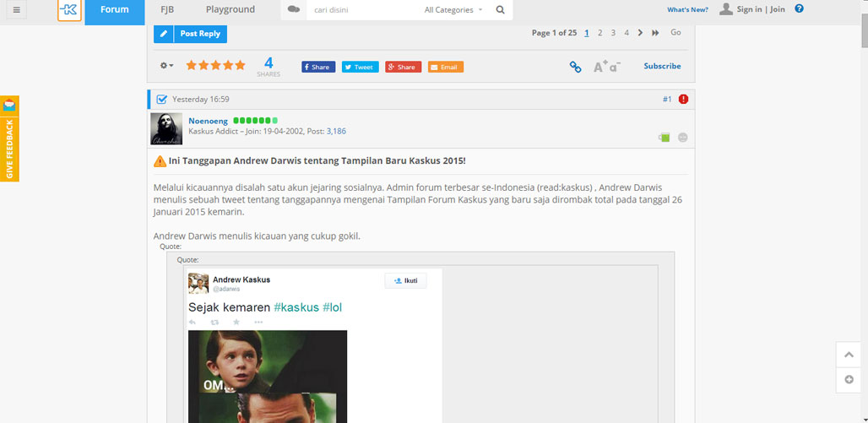The image size is (868, 423).
Task: Open the #1 post permalink
Action: click(667, 100)
